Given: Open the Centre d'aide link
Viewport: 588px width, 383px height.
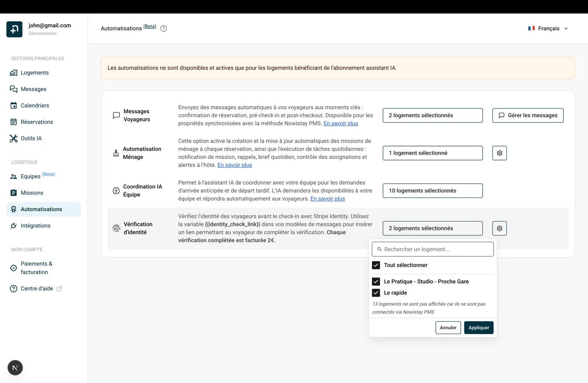Looking at the screenshot, I should 36,289.
